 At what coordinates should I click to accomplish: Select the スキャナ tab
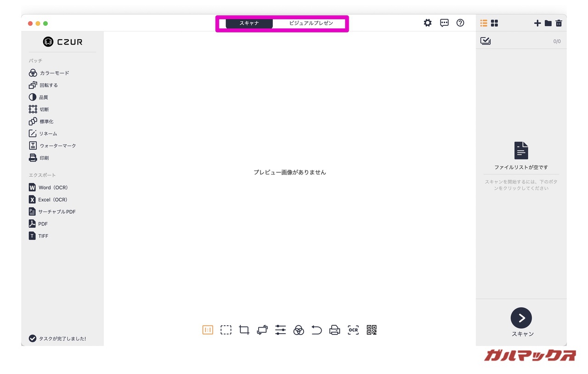click(x=249, y=23)
